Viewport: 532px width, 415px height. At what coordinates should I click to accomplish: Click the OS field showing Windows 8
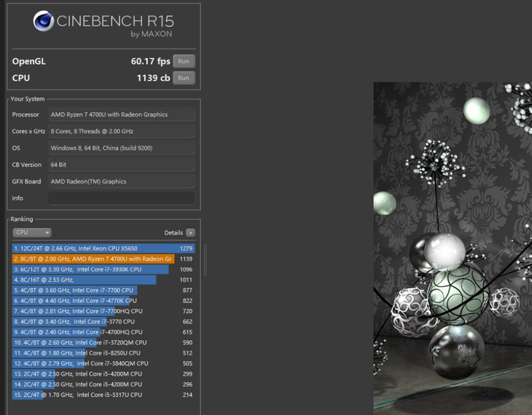click(121, 148)
